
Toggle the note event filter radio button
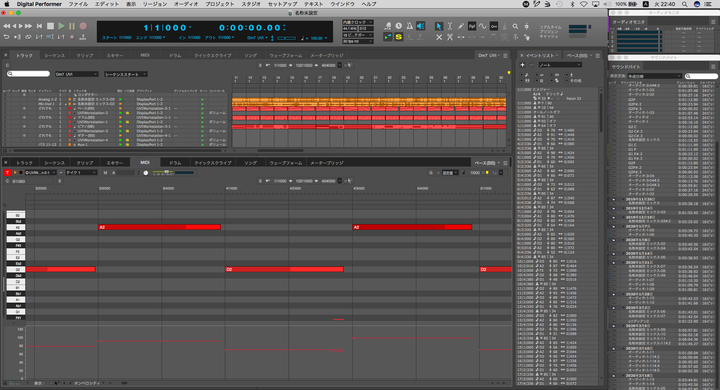pyautogui.click(x=522, y=74)
